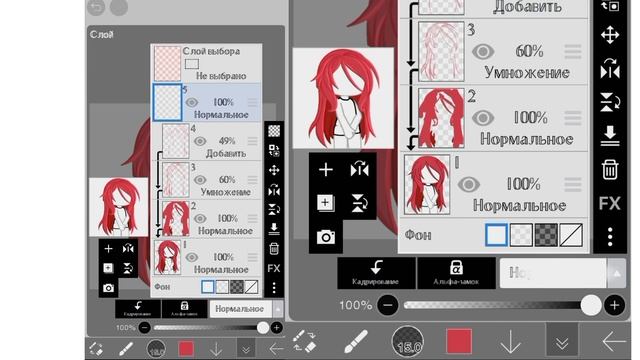Image resolution: width=640 pixels, height=360 pixels.
Task: Click the large minus button next to 100%
Action: point(388,305)
